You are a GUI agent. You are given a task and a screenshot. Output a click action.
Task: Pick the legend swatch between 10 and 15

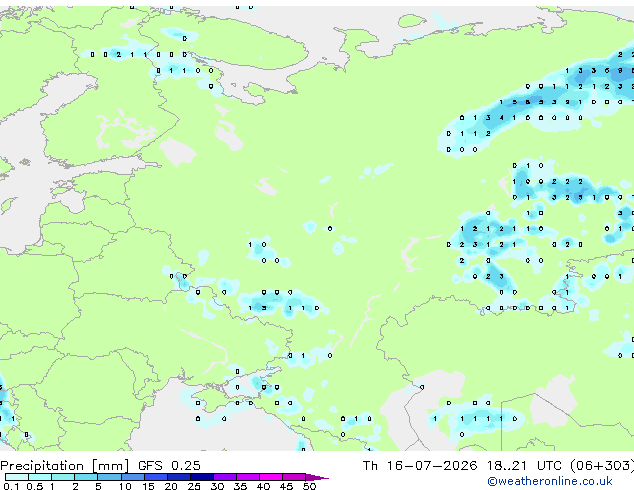coord(133,477)
